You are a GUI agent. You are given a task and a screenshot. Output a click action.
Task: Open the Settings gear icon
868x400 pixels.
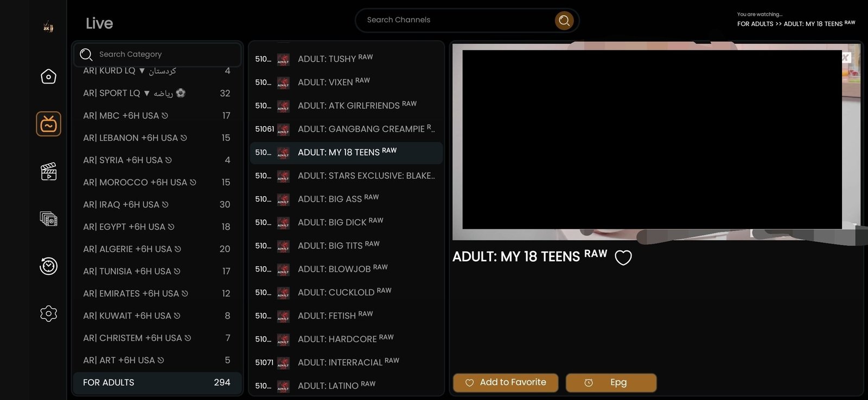pos(48,313)
